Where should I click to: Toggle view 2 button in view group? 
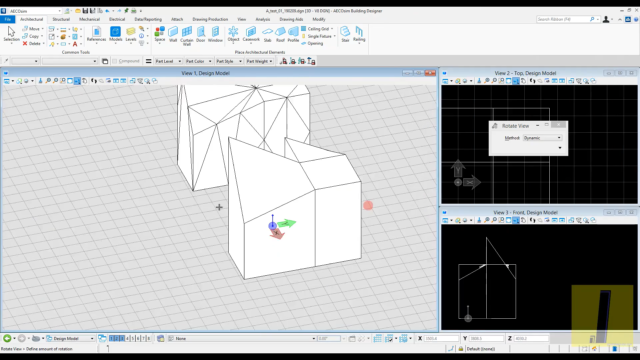(117, 338)
